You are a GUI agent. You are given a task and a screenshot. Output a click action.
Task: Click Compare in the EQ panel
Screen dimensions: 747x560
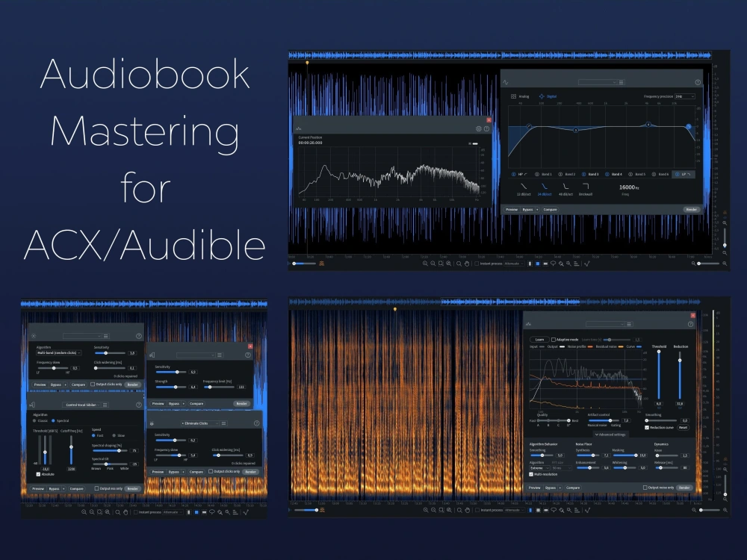point(551,210)
